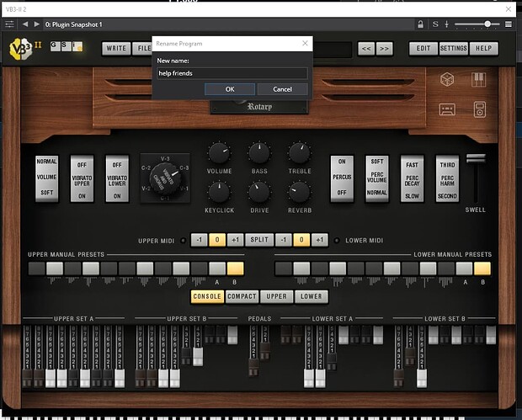
Task: Go to next plugin snapshot arrow
Action: point(36,24)
